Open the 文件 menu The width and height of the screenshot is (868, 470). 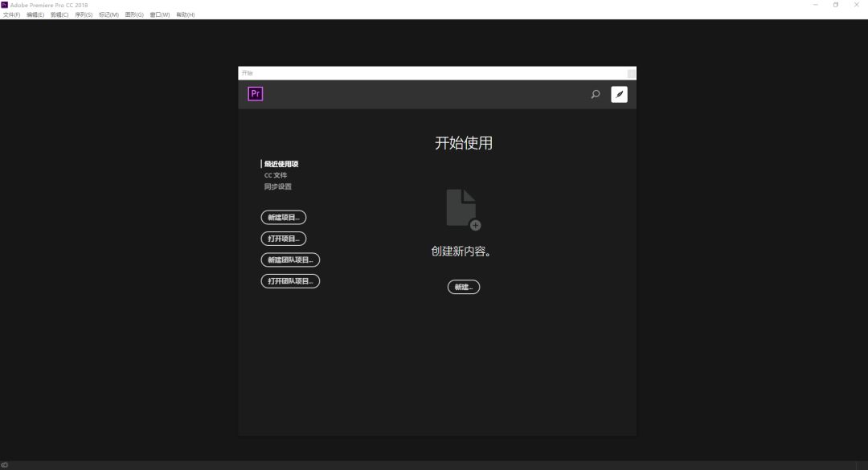click(x=12, y=14)
